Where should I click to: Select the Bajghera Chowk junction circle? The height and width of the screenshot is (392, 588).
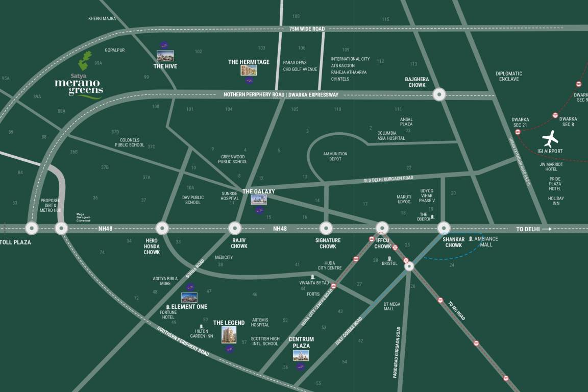438,94
